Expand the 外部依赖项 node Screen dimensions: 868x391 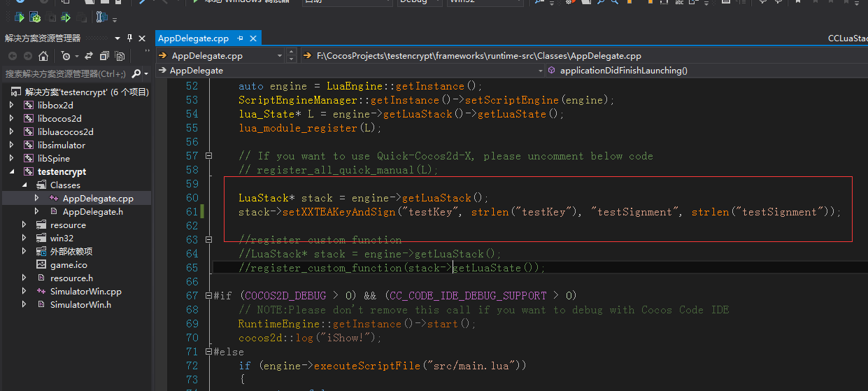24,251
